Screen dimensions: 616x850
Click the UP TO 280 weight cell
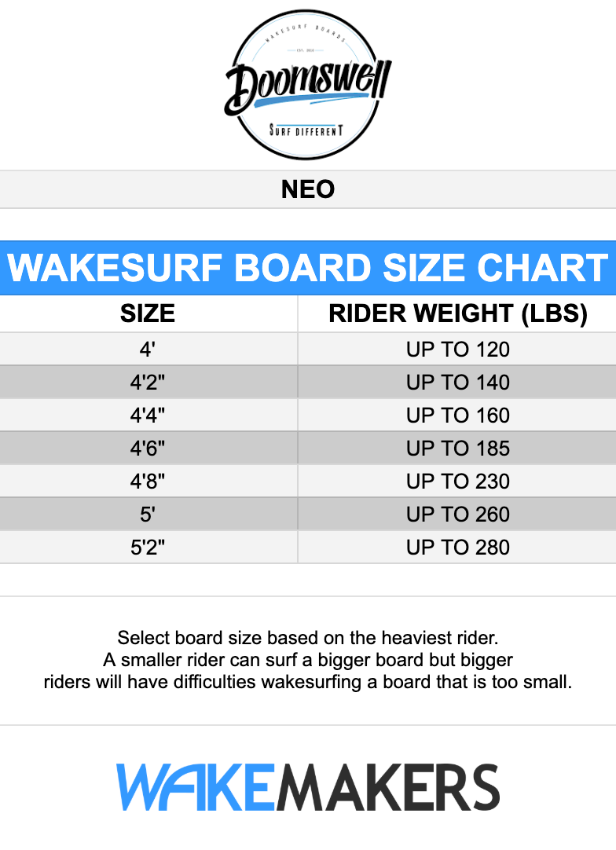point(457,548)
